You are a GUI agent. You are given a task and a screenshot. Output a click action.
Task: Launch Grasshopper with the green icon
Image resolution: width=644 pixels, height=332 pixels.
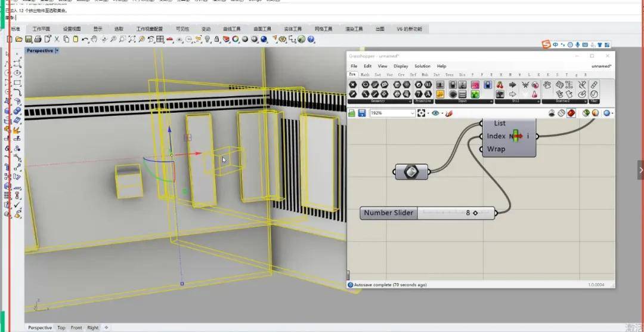[302, 39]
